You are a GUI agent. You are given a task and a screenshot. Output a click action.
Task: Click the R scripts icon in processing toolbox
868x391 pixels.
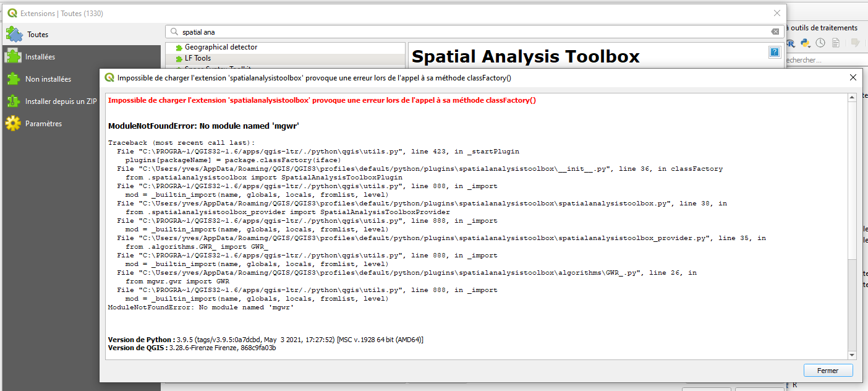pyautogui.click(x=791, y=43)
